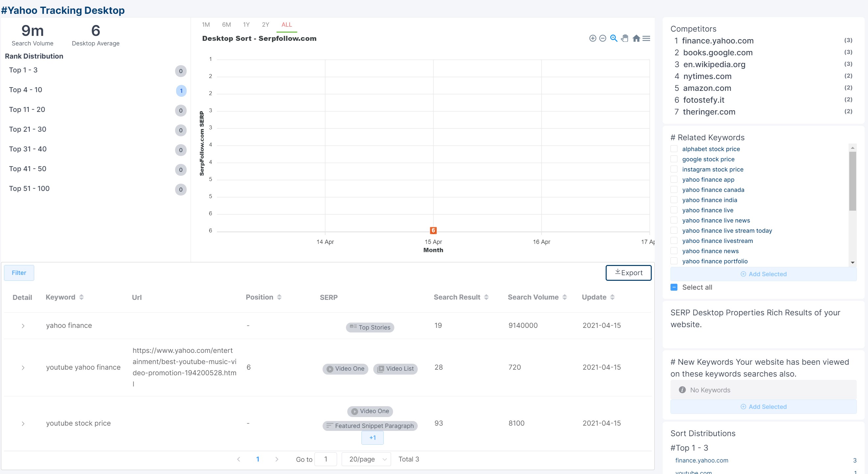Click the Top Stories SERP badge
This screenshot has width=868, height=474.
tap(370, 327)
